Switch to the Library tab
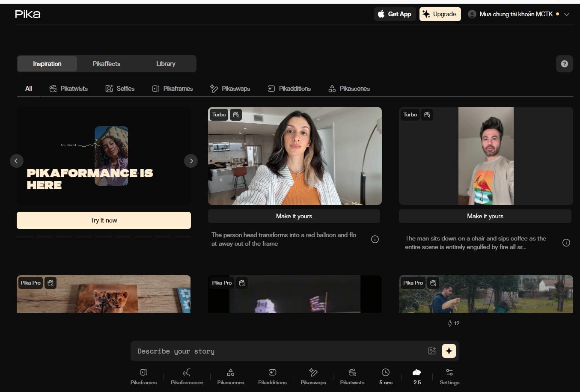This screenshot has height=392, width=580. pyautogui.click(x=166, y=64)
